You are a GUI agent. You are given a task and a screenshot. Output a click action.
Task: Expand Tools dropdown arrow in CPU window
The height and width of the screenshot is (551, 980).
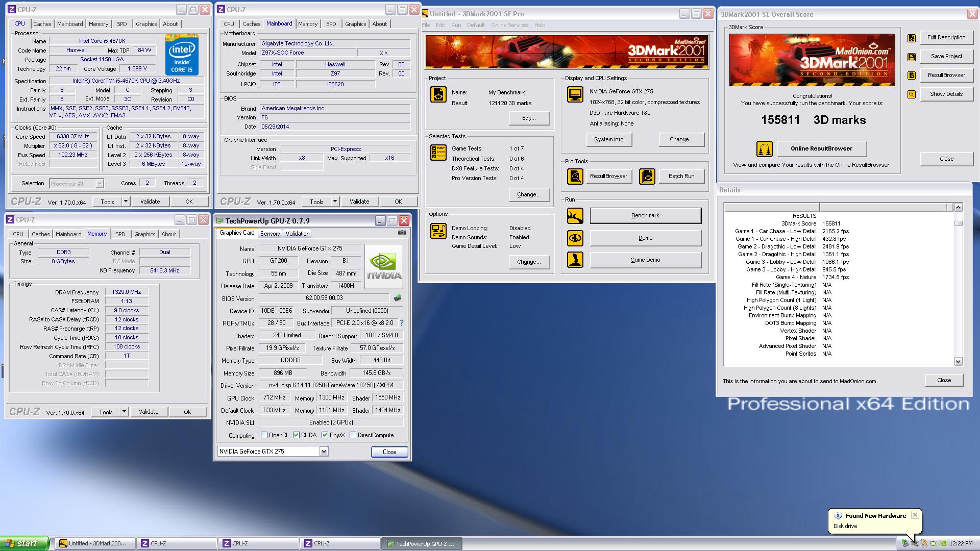point(126,202)
